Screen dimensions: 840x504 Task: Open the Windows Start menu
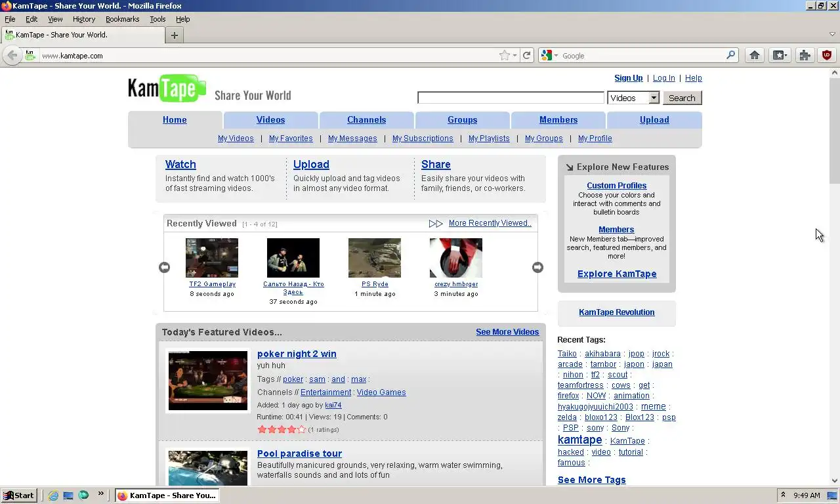click(18, 495)
